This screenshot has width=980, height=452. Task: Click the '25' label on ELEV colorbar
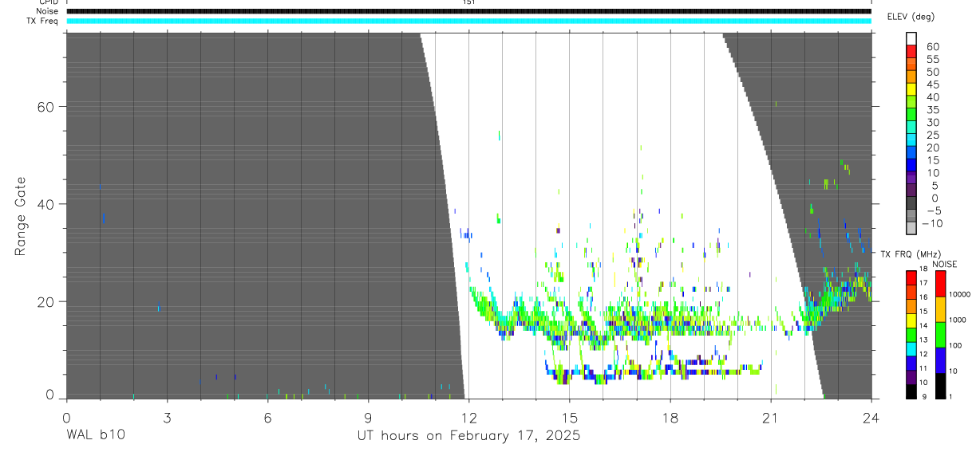point(932,136)
